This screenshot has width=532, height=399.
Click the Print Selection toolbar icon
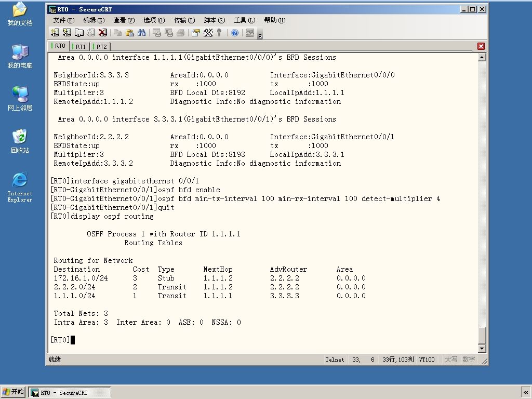(168, 33)
